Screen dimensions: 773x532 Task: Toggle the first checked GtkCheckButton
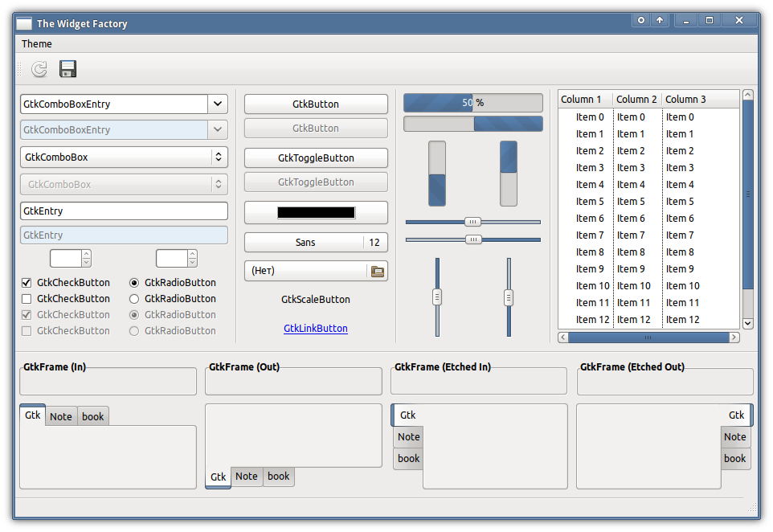27,283
